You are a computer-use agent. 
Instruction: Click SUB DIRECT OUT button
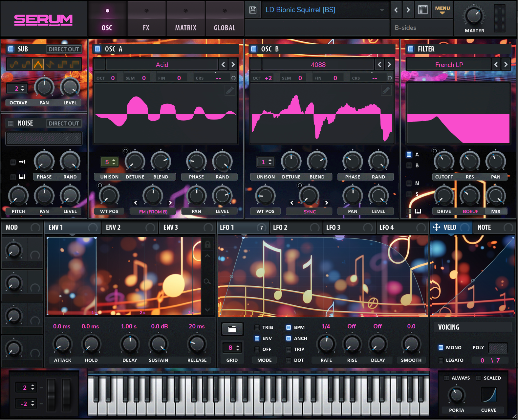pos(64,49)
